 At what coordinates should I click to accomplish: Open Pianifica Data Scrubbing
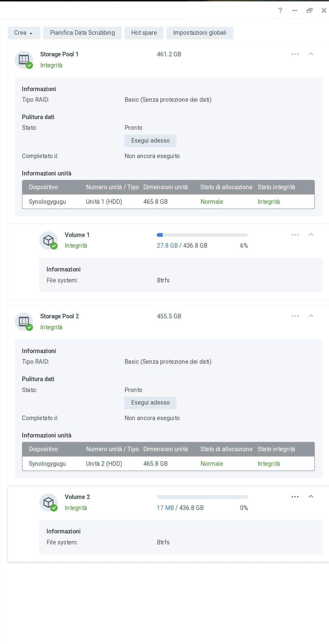(x=82, y=33)
